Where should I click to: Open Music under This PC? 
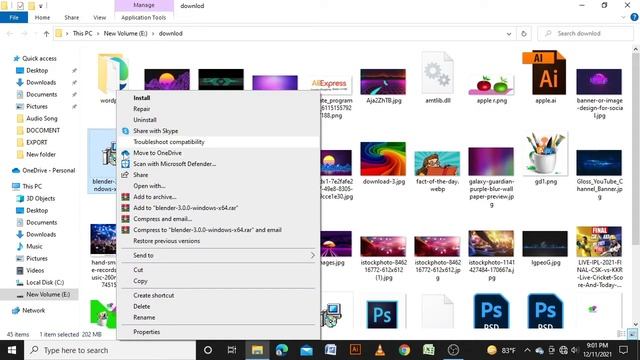click(34, 247)
